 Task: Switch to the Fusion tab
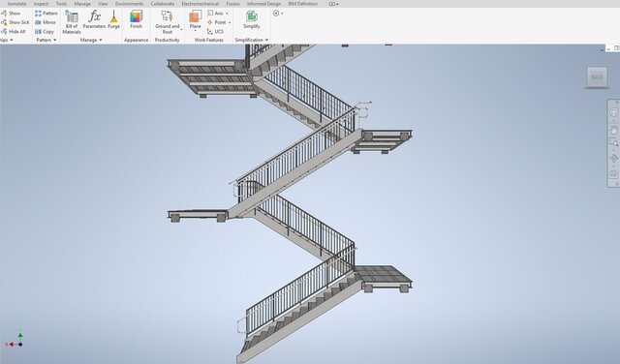[232, 4]
